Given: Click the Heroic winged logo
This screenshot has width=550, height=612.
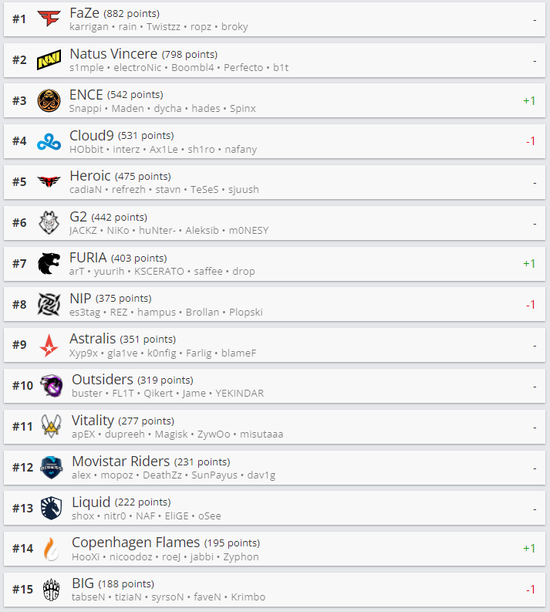Looking at the screenshot, I should pyautogui.click(x=49, y=181).
